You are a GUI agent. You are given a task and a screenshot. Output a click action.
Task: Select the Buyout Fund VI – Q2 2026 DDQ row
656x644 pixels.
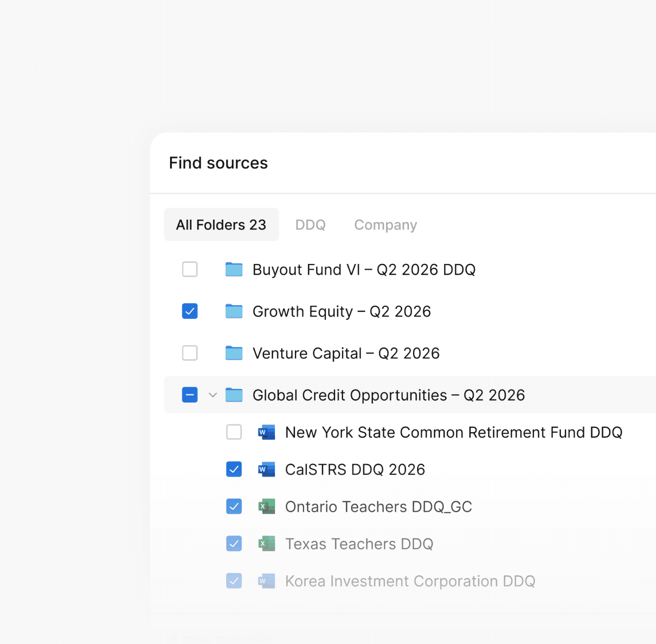[x=410, y=270]
